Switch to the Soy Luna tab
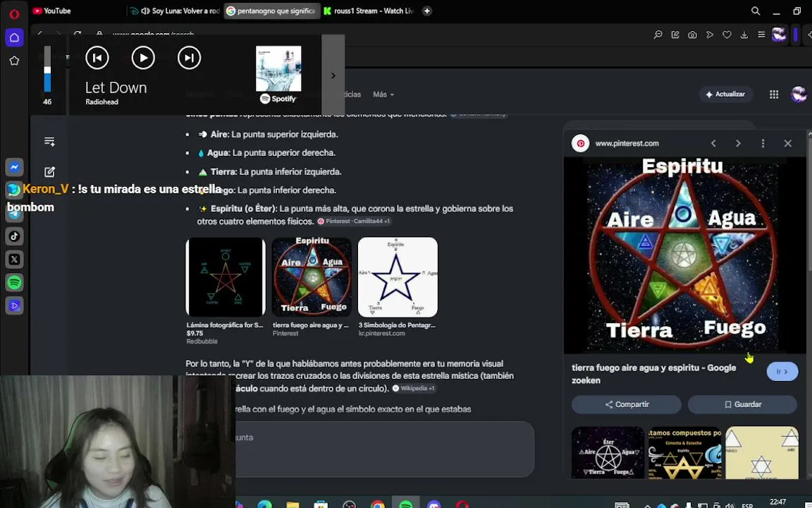 point(175,11)
